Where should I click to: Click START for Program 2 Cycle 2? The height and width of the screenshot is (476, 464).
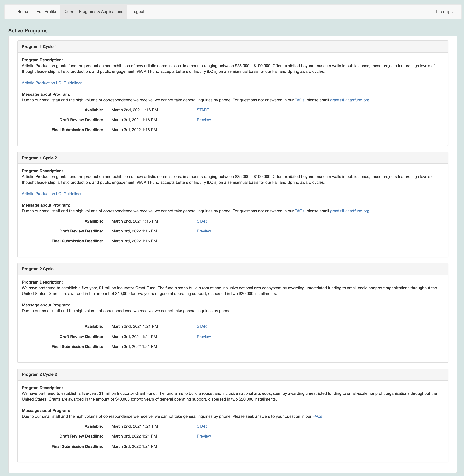tap(203, 426)
